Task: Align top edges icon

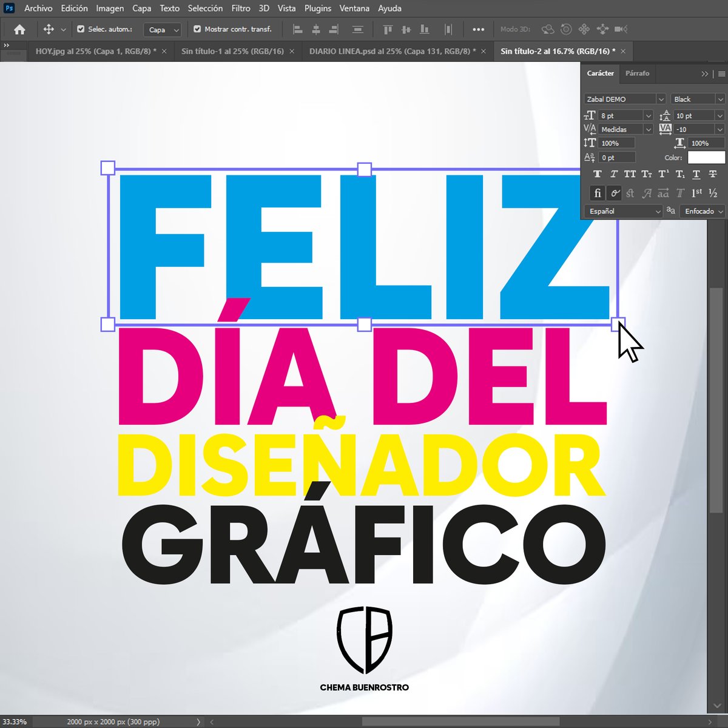Action: click(x=388, y=29)
